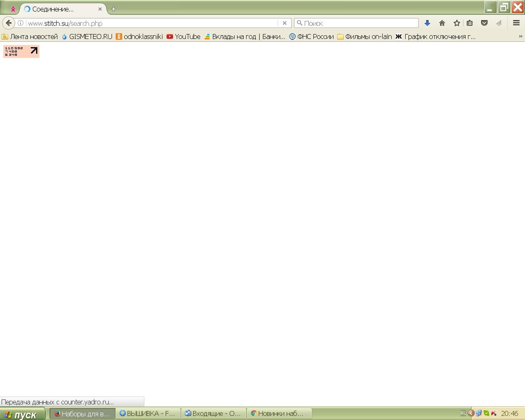
Task: Open the downloads arrow icon
Action: (x=427, y=23)
